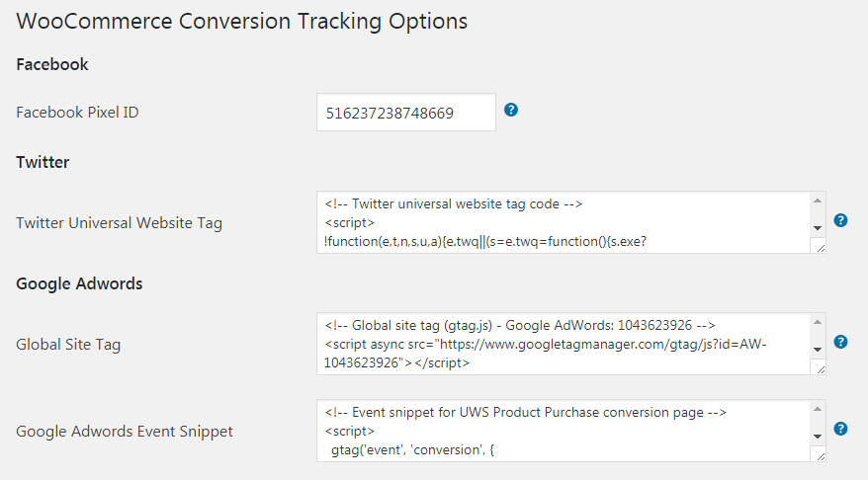Click the Twitter tag textarea resize handle
The image size is (868, 480).
pyautogui.click(x=821, y=248)
